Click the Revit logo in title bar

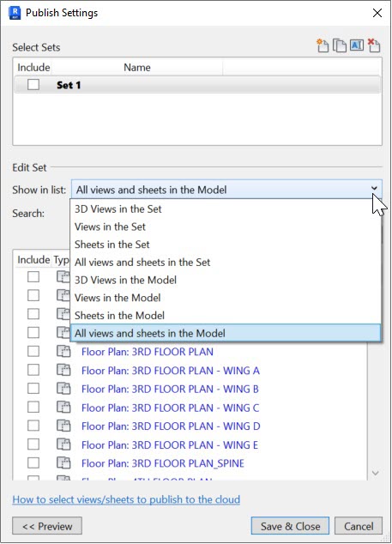click(15, 13)
